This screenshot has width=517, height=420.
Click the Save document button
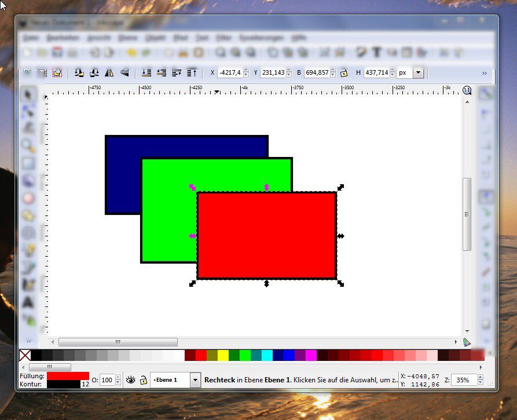click(x=56, y=52)
